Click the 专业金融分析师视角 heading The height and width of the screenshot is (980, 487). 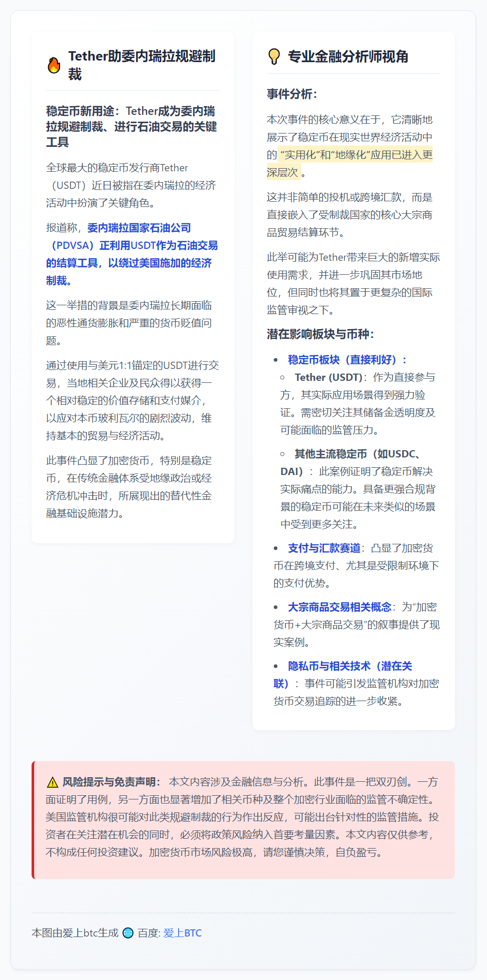pyautogui.click(x=348, y=56)
